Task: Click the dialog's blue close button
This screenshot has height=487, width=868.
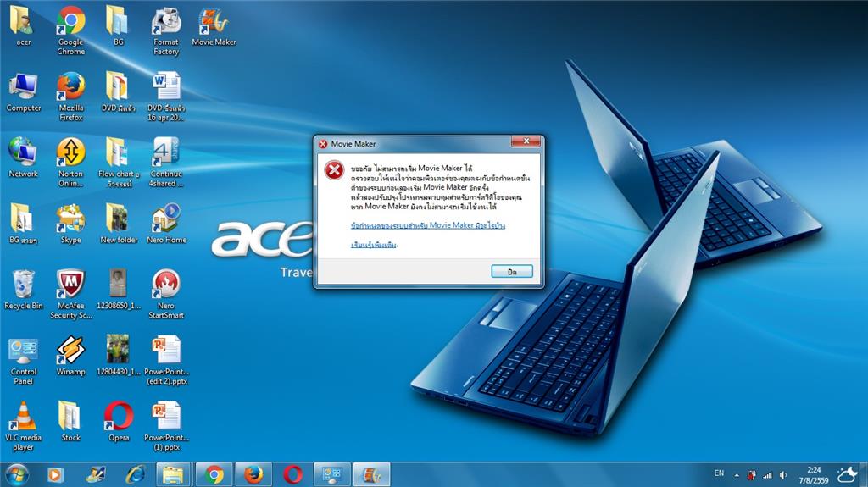Action: click(512, 271)
